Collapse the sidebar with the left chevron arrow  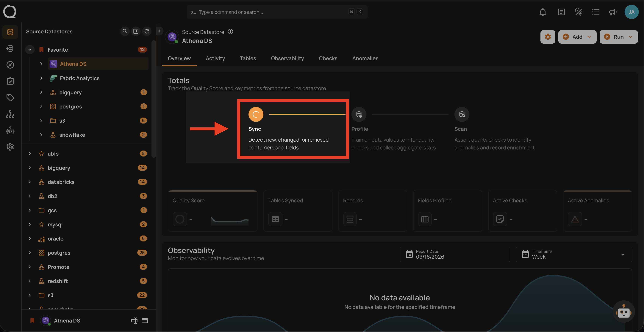click(159, 31)
